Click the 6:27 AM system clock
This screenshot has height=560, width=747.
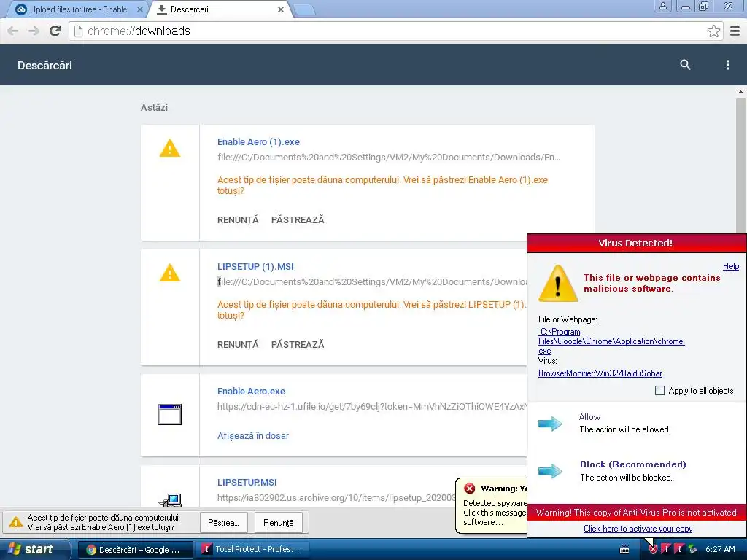(x=720, y=549)
